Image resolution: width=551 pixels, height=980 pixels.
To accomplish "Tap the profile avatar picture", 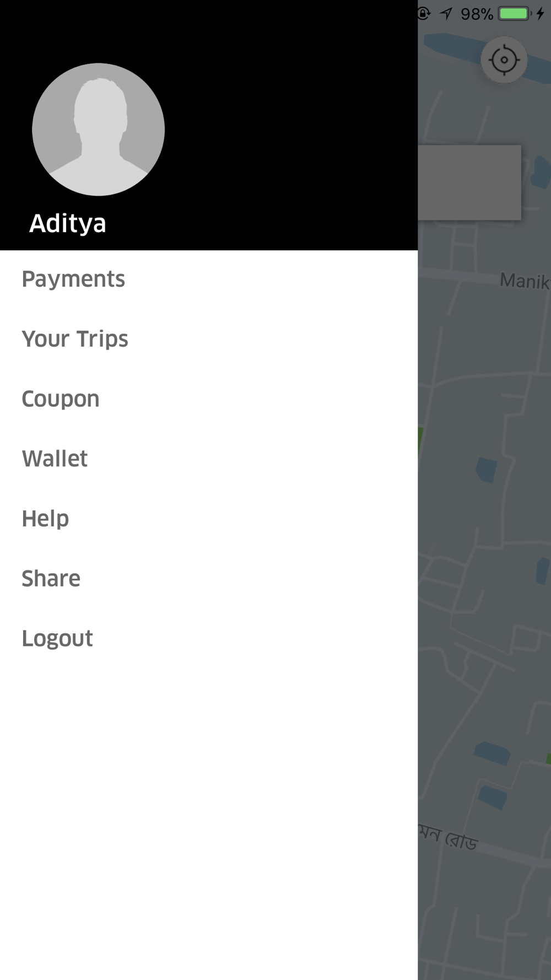I will point(98,130).
